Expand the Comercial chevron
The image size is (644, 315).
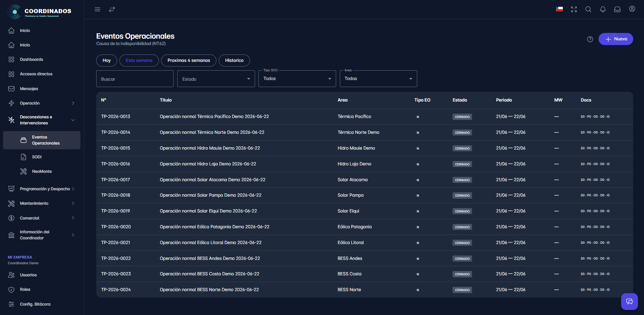click(x=73, y=218)
